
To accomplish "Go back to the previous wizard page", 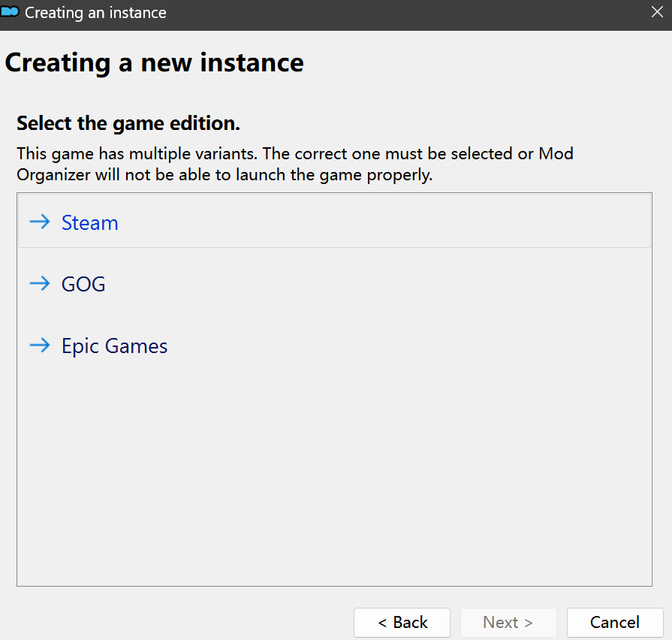I will click(402, 623).
